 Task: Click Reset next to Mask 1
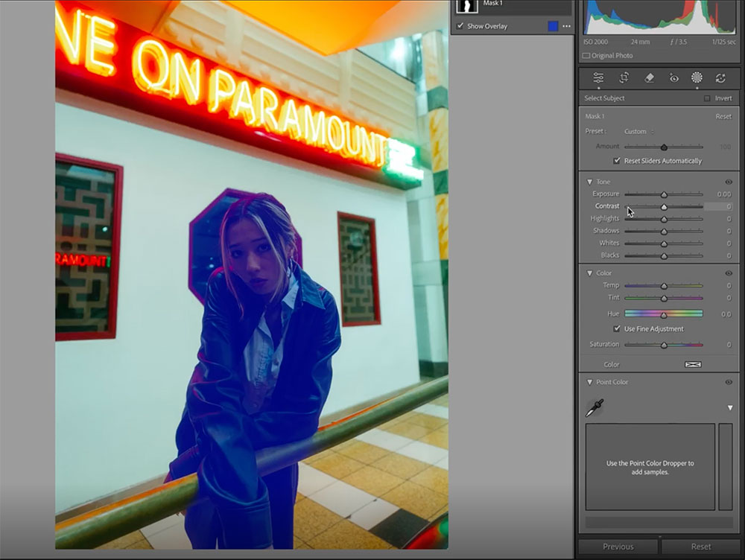pyautogui.click(x=723, y=116)
